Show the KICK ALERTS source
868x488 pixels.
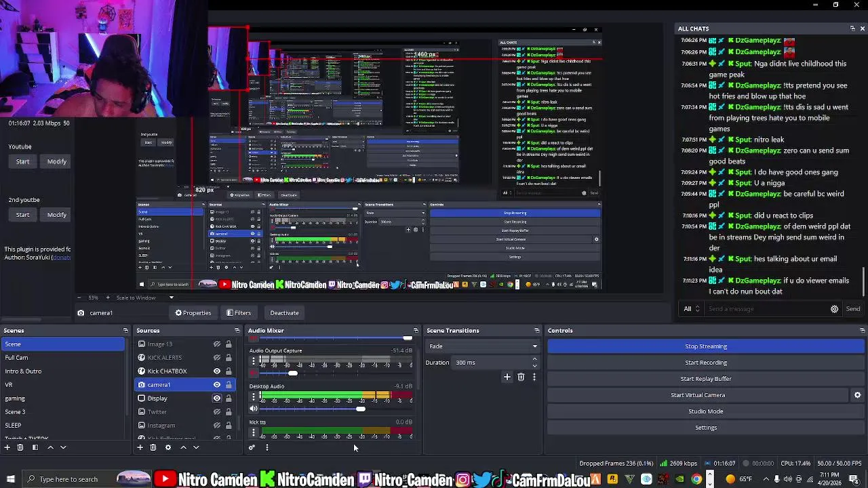click(217, 358)
